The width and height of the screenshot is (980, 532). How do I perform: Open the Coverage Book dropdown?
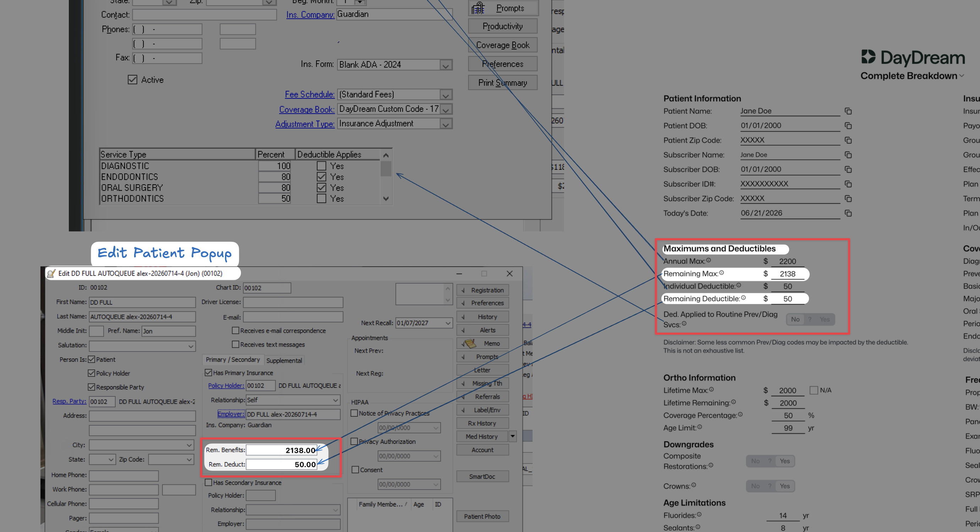point(446,109)
